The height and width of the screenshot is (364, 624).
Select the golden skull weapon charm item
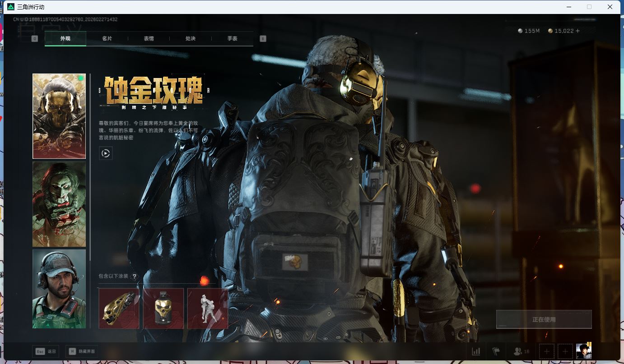pyautogui.click(x=119, y=309)
